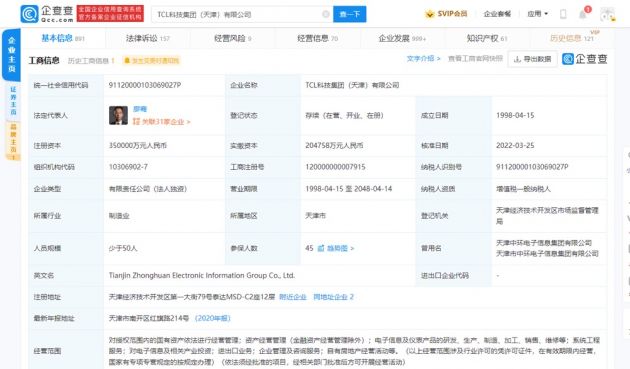Open the 经营风险 tab

point(233,39)
